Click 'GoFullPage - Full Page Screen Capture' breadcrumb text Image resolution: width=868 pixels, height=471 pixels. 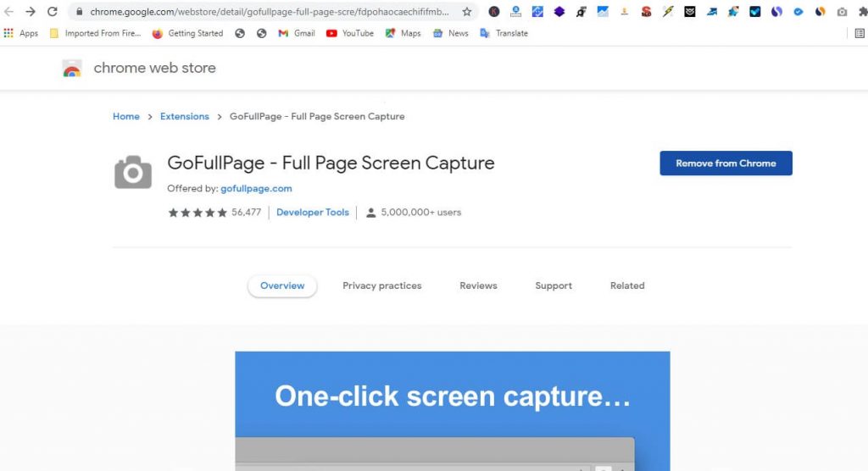coord(317,116)
